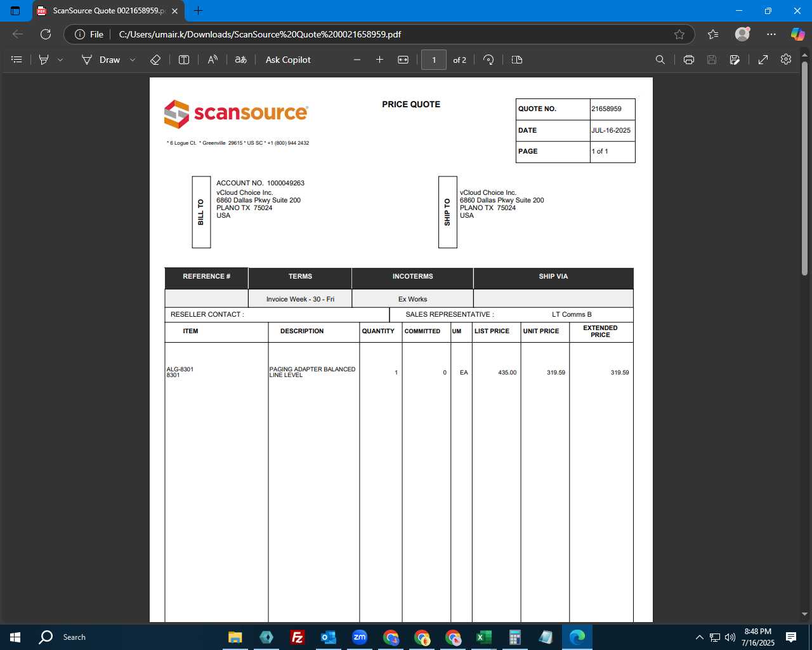Viewport: 812px width, 650px height.
Task: Click the LT Comms B sales representative
Action: (572, 314)
